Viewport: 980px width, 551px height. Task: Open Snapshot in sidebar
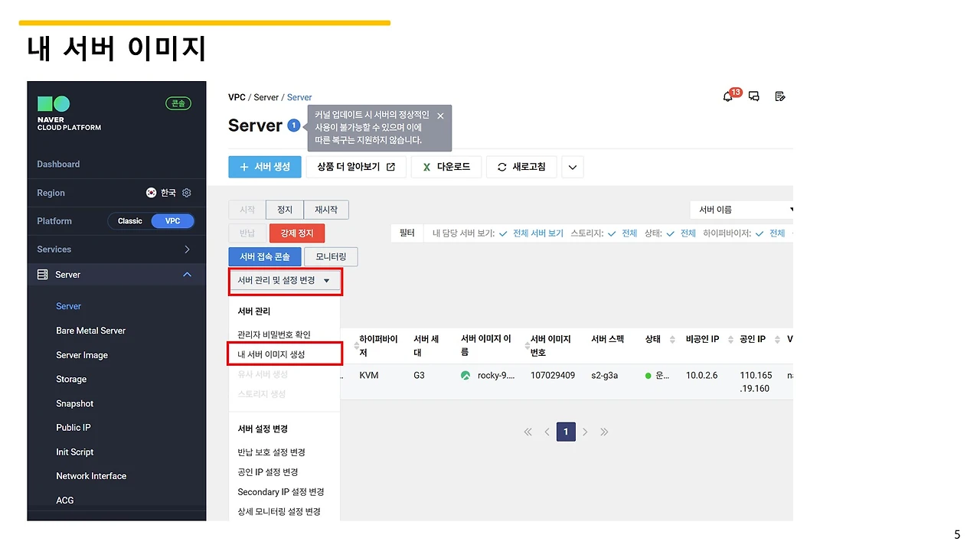point(74,404)
